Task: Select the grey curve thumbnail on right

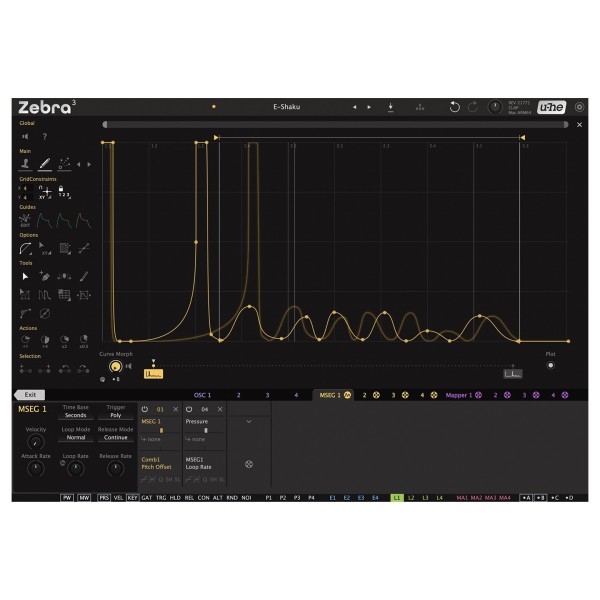Action: coord(513,374)
